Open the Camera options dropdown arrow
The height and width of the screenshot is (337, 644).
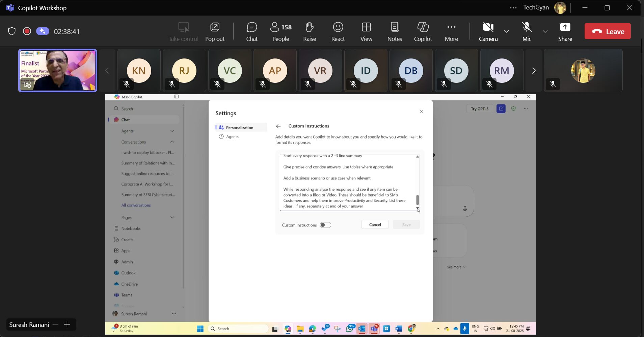pyautogui.click(x=507, y=31)
